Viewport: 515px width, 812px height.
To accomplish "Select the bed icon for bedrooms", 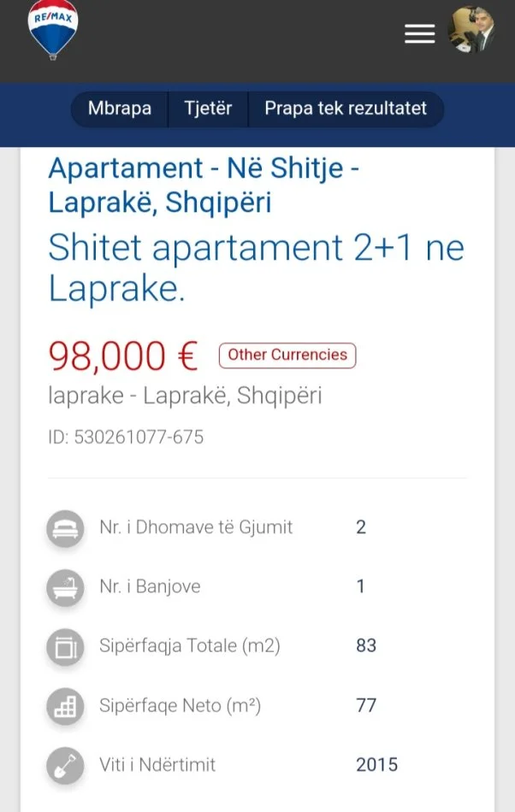I will click(65, 527).
